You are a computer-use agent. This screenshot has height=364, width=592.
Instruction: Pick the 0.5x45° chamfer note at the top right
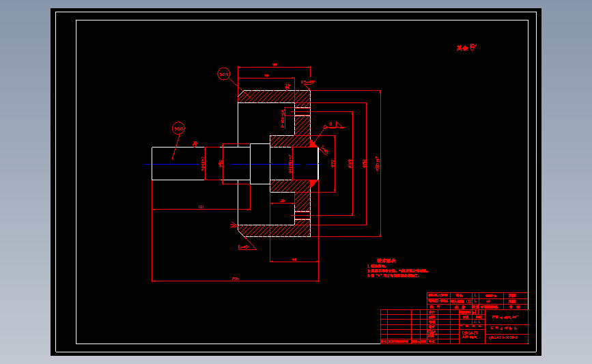click(x=308, y=82)
